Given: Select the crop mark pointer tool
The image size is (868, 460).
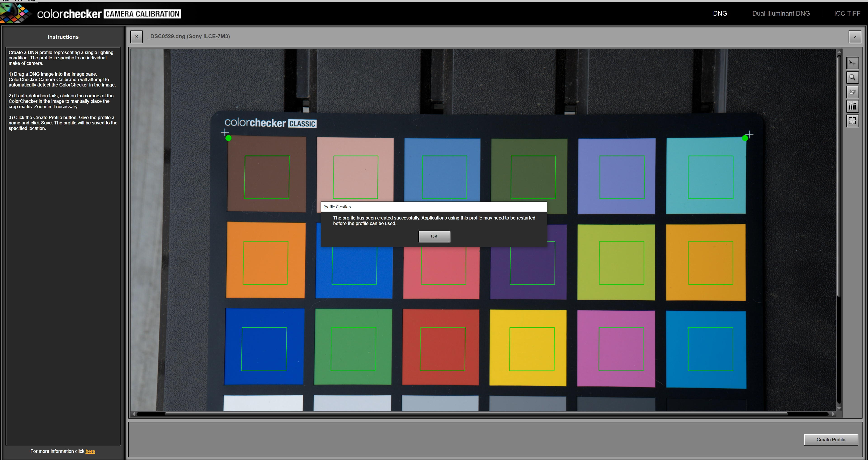Looking at the screenshot, I should pyautogui.click(x=852, y=63).
